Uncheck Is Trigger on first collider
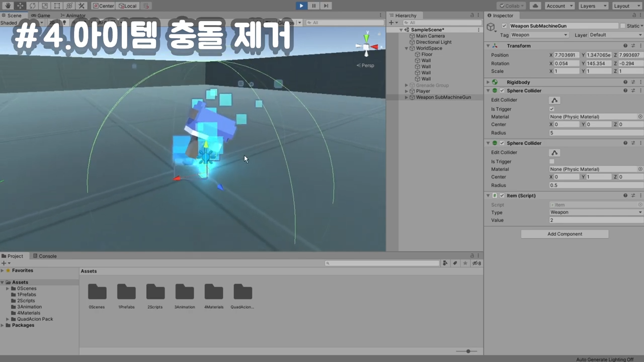Image resolution: width=644 pixels, height=362 pixels. (x=552, y=109)
